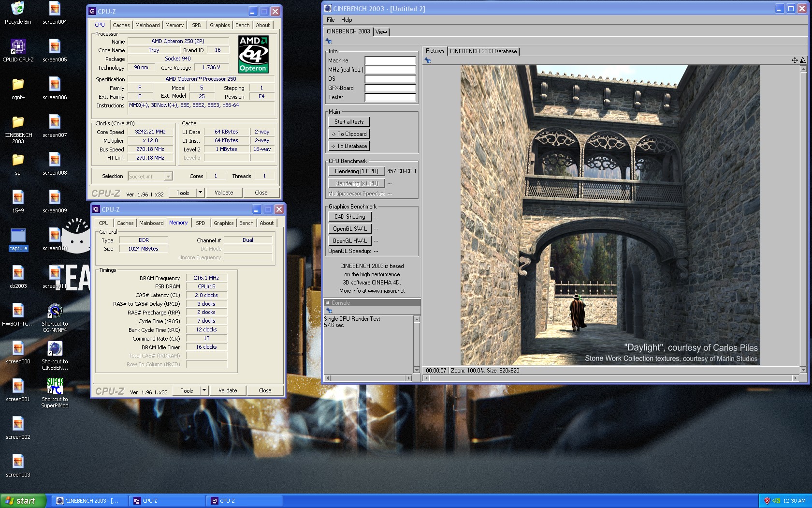This screenshot has width=812, height=508.
Task: Open the Shortcut to CINEBEN... icon
Action: 55,356
